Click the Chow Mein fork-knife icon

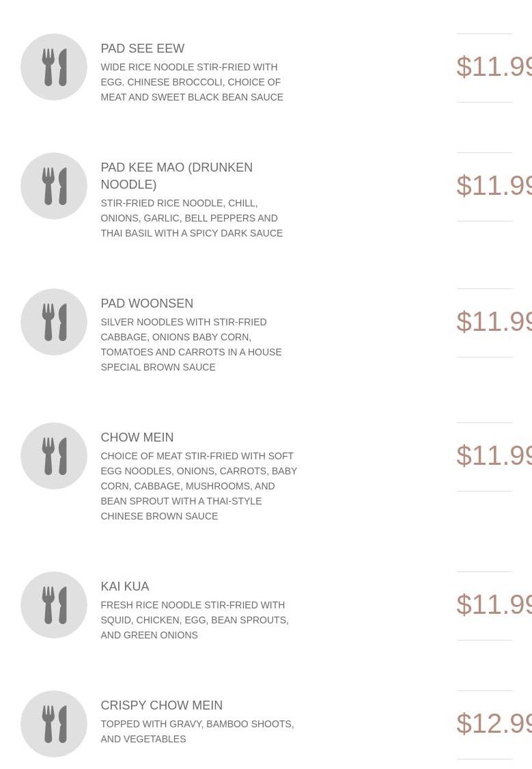[54, 456]
